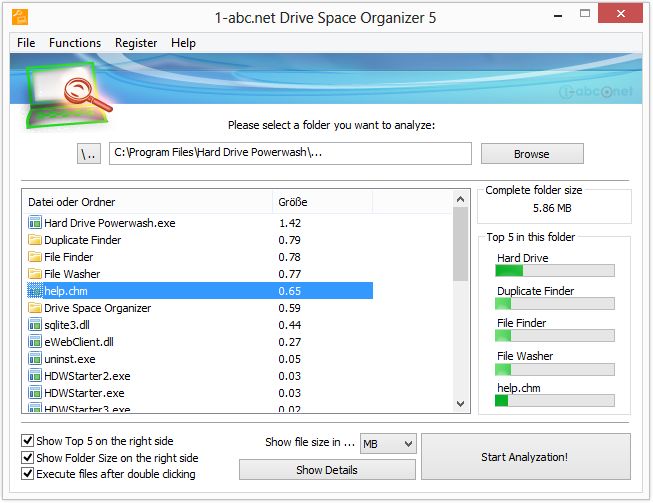The image size is (653, 503).
Task: Click the Drive Space Organizer folder icon
Action: [35, 308]
